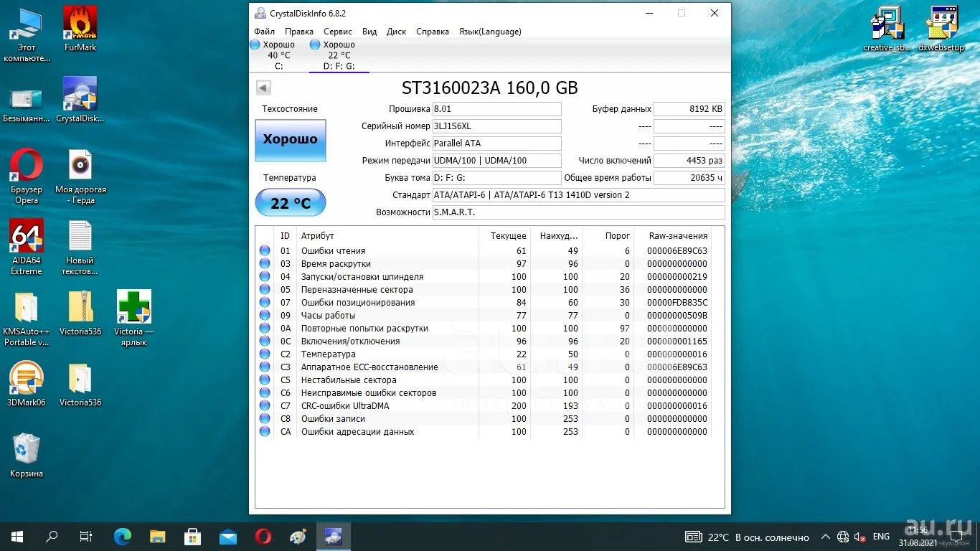Click the status dot for Нестабильные сектора

click(x=265, y=380)
